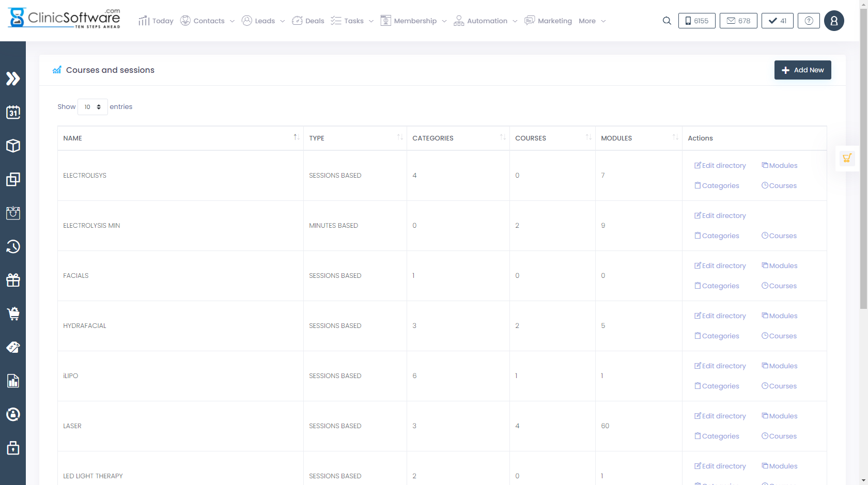Click the gift box sidebar icon
Viewport: 868px width, 485px height.
click(x=13, y=280)
